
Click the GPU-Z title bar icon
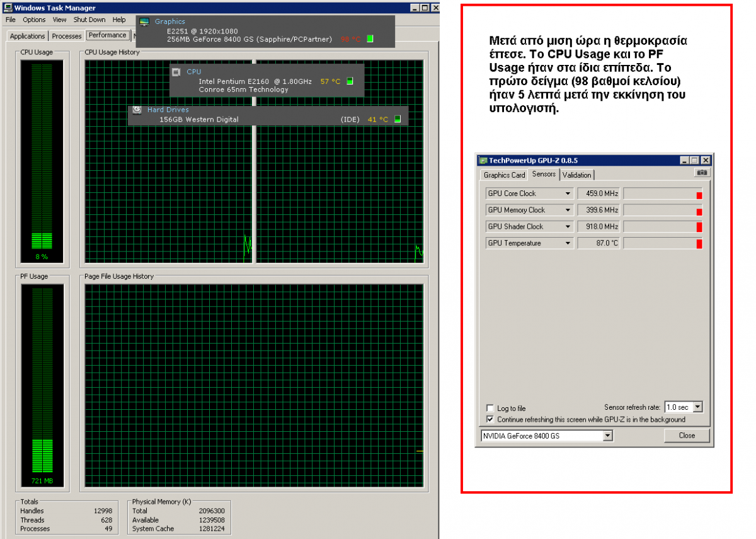[x=483, y=160]
